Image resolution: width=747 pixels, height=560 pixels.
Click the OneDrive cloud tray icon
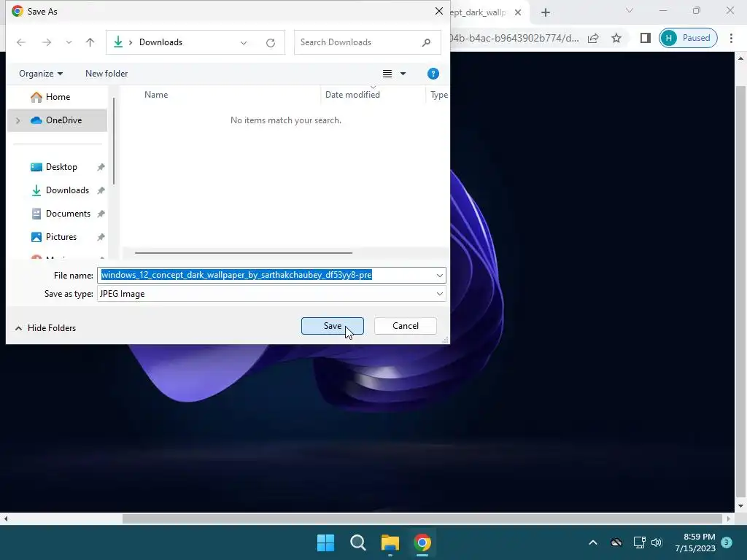(616, 542)
